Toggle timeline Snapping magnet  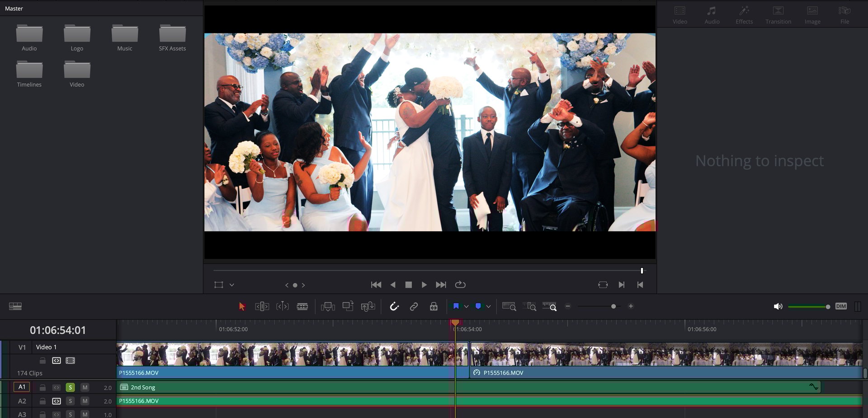tap(394, 306)
